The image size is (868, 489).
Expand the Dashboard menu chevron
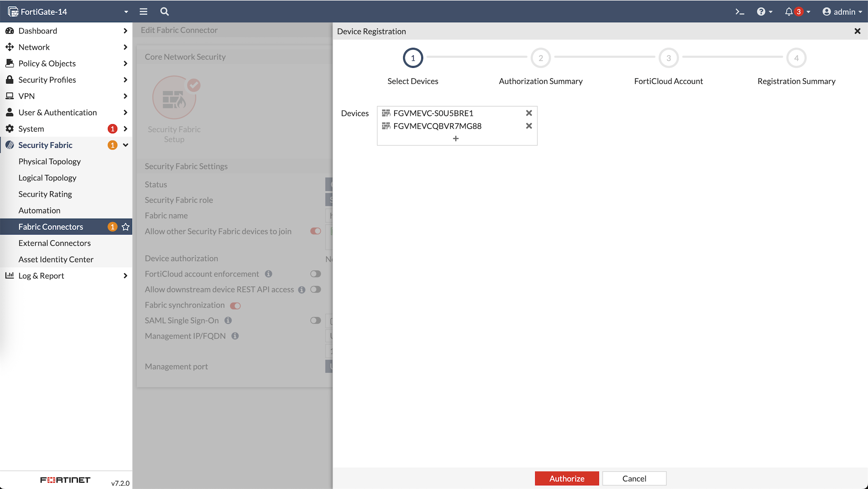tap(125, 31)
